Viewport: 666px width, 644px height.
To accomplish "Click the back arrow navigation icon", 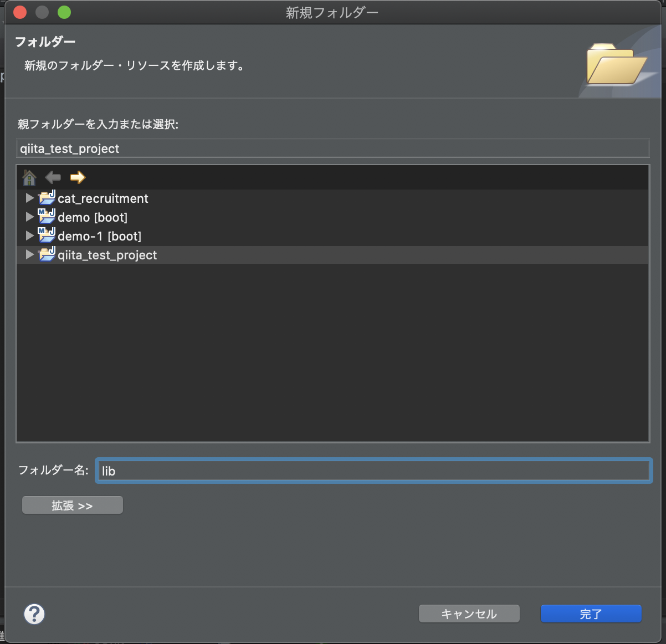I will pyautogui.click(x=53, y=177).
